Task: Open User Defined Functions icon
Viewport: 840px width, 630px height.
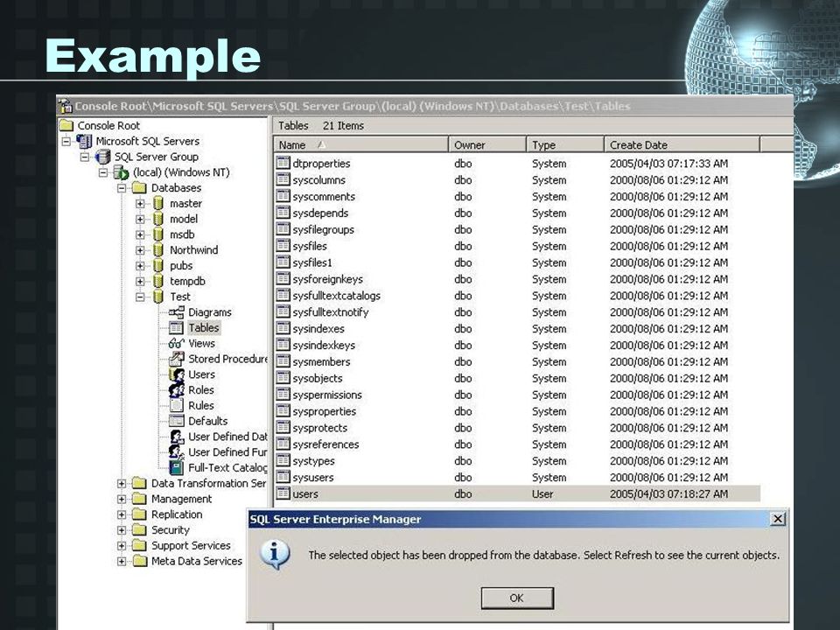Action: pyautogui.click(x=176, y=452)
